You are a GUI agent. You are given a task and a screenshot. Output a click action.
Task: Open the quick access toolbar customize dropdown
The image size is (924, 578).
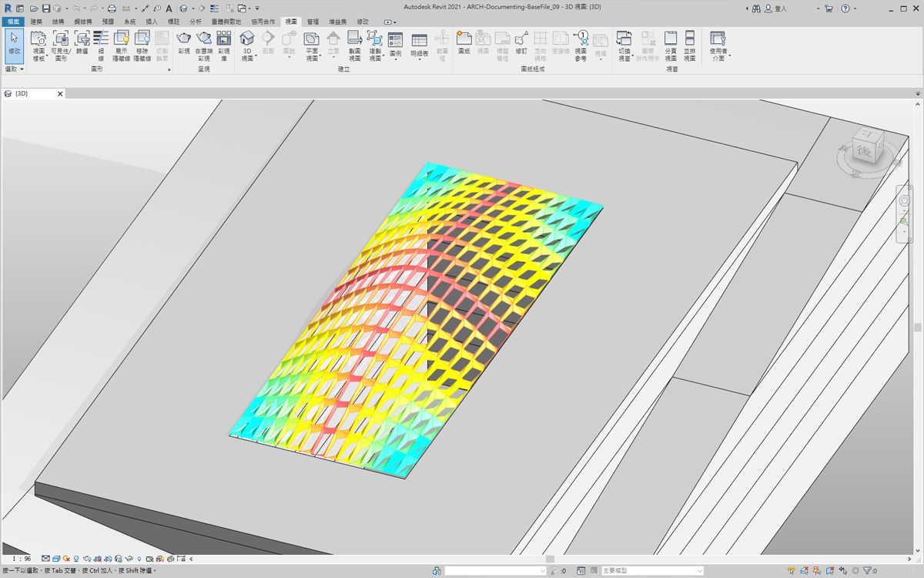coord(257,8)
